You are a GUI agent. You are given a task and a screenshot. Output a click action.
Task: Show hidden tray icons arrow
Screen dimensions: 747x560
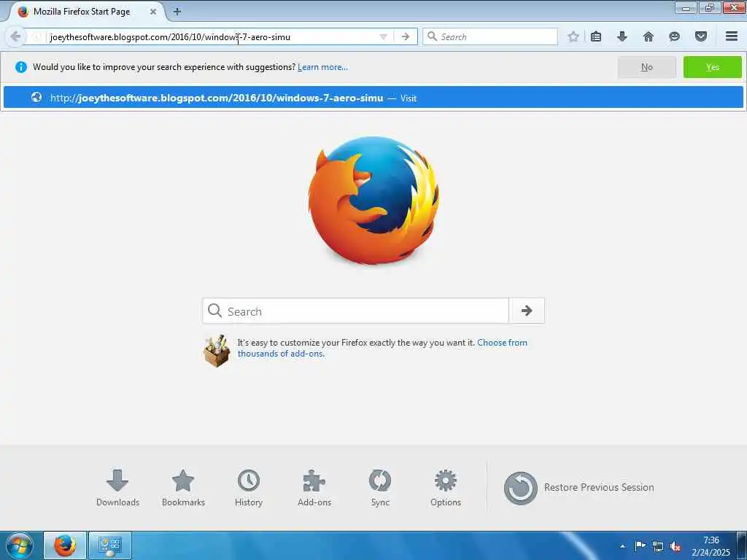tap(622, 546)
